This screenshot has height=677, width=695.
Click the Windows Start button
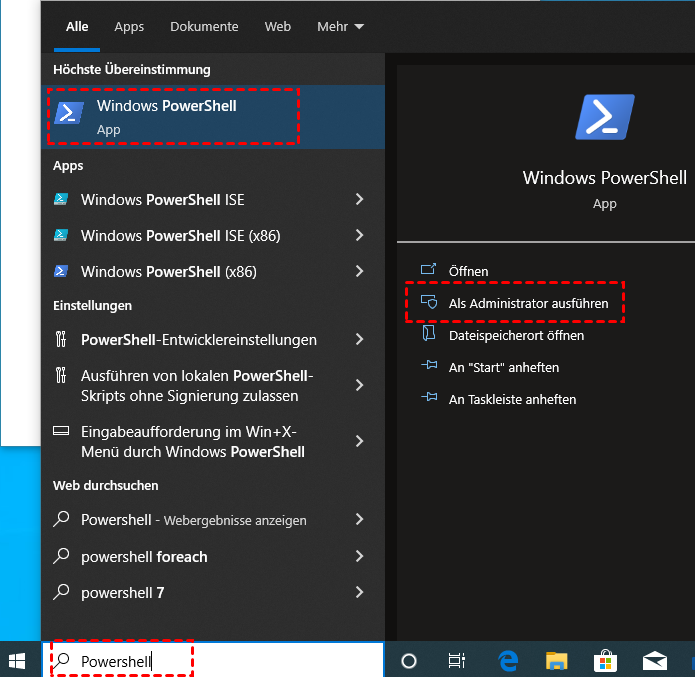(17, 660)
